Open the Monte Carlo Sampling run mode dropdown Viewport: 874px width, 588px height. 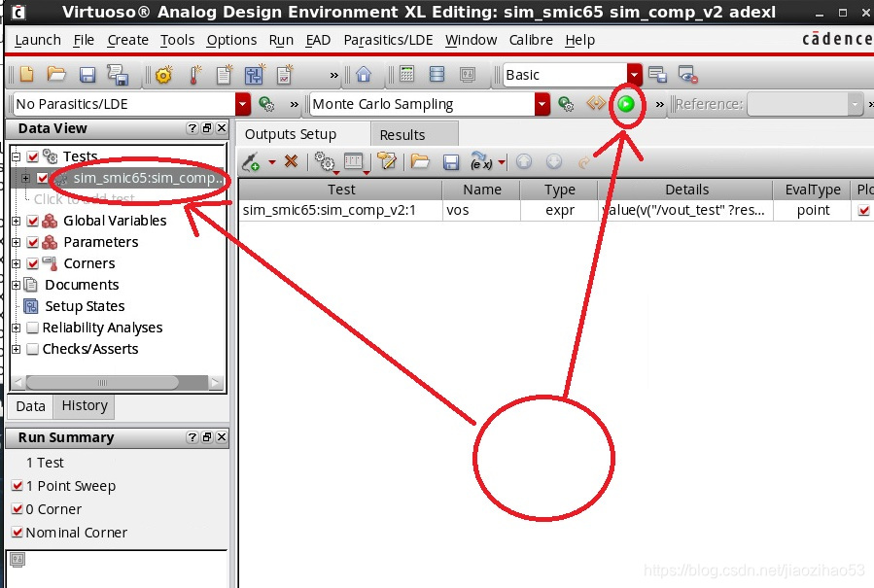click(x=542, y=104)
